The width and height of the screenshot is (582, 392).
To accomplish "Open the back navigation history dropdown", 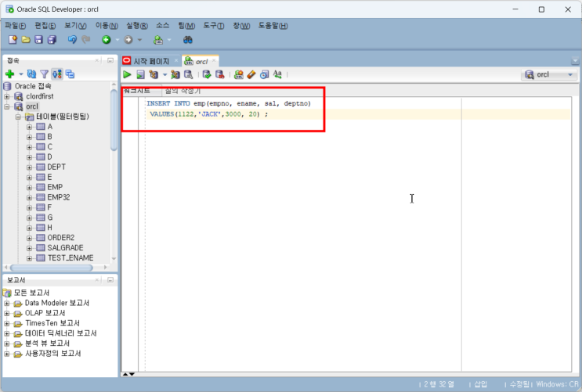I will [x=117, y=40].
